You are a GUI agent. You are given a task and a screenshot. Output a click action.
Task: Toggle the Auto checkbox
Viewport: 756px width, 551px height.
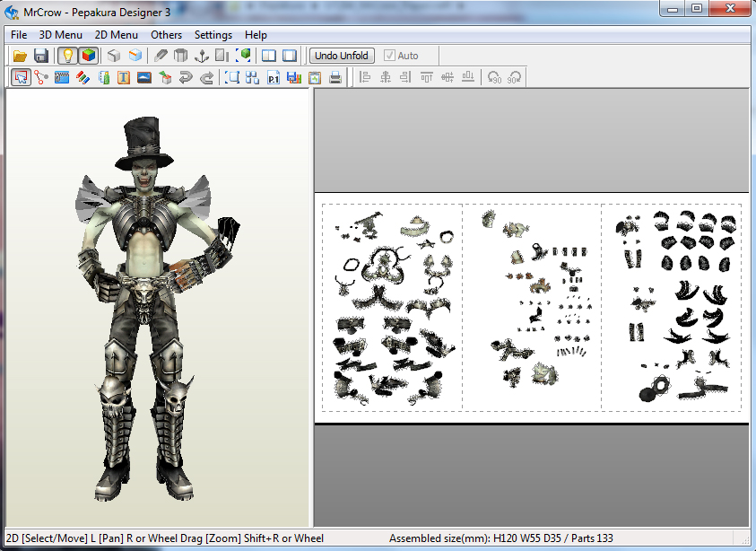click(389, 56)
